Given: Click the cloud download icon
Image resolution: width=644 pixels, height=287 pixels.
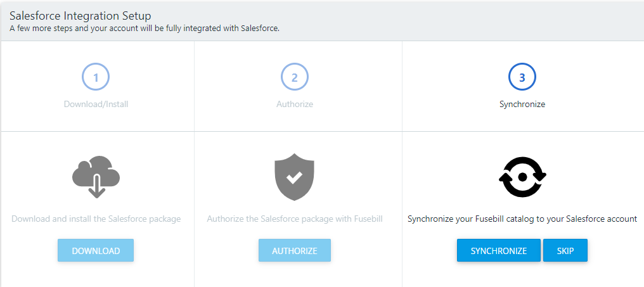Looking at the screenshot, I should 96,177.
